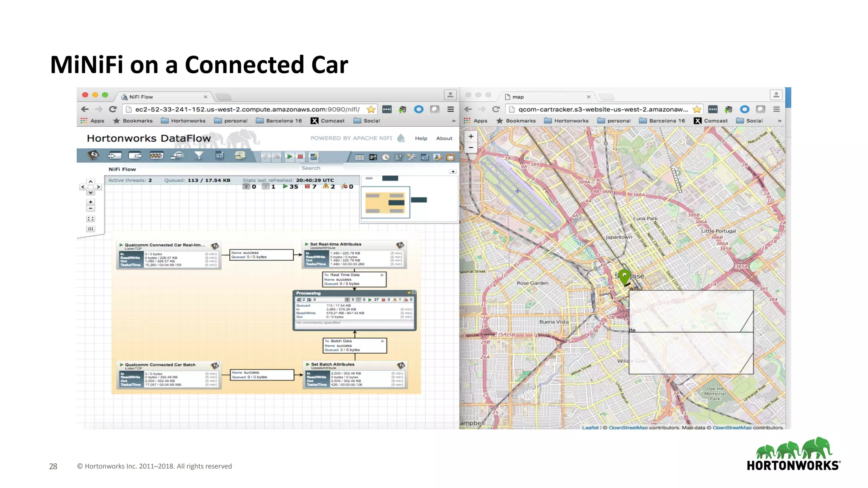868x488 pixels.
Task: Open the Data Provenance icon
Action: 399,157
